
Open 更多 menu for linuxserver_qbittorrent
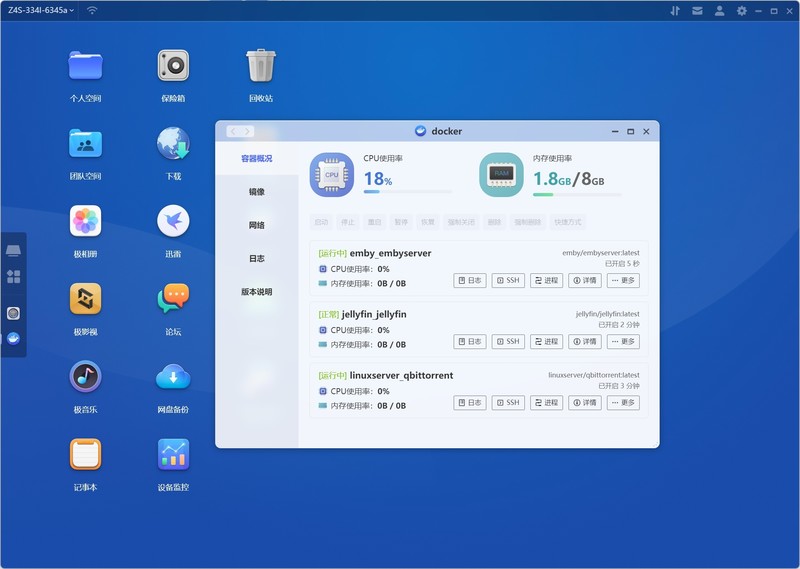(623, 403)
